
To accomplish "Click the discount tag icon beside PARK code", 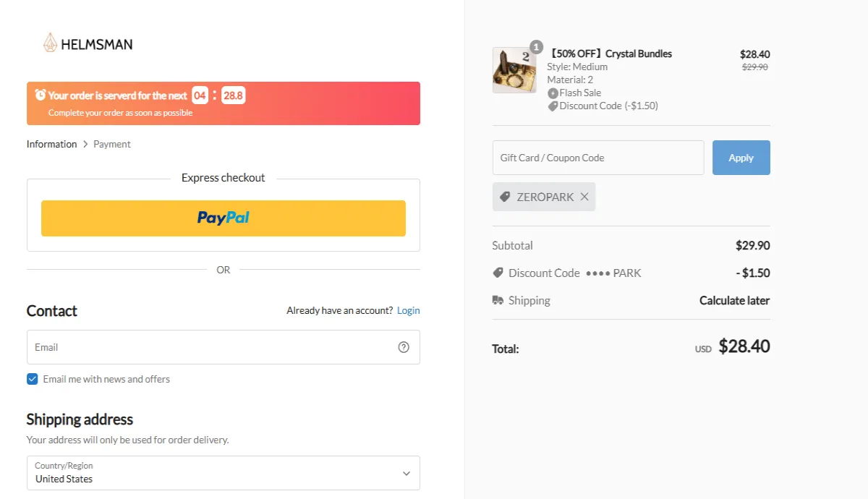I will (498, 273).
